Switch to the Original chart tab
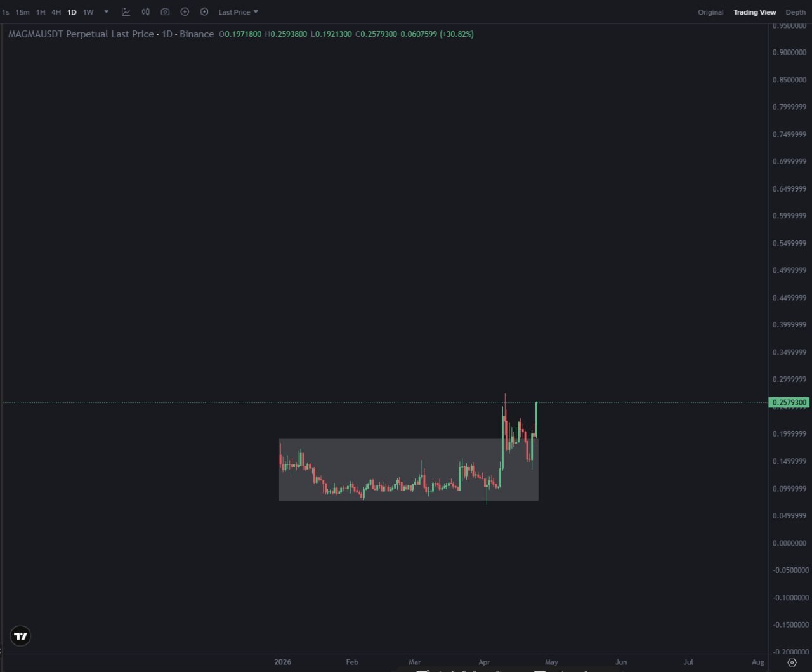The height and width of the screenshot is (672, 812). [710, 12]
